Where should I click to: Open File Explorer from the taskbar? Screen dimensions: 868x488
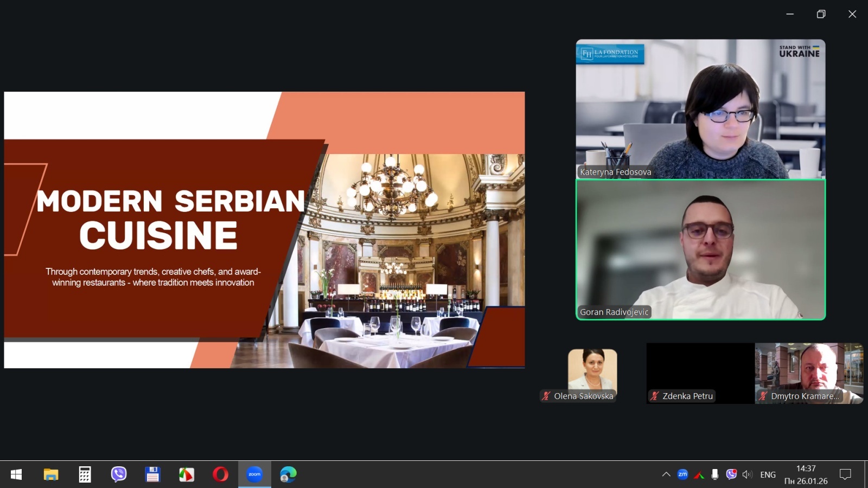pos(51,474)
